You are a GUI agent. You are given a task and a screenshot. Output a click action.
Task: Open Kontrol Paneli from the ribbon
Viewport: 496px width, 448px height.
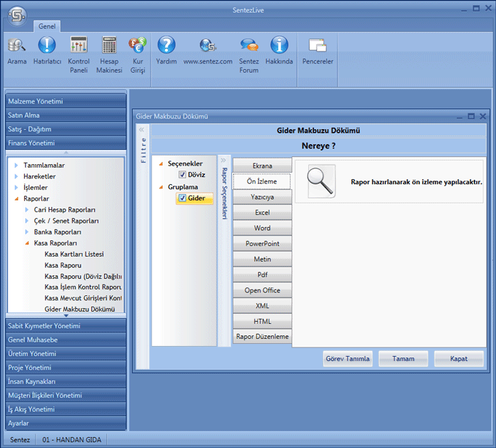pyautogui.click(x=79, y=55)
